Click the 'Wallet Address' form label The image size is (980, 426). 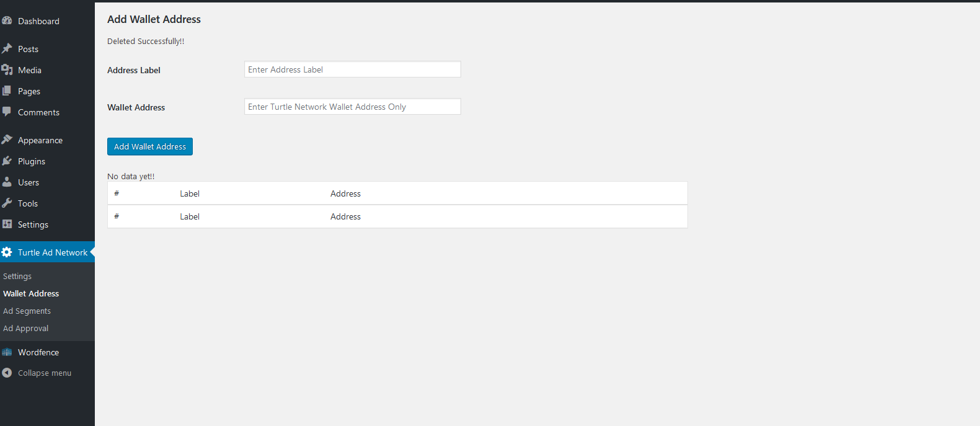click(x=136, y=107)
